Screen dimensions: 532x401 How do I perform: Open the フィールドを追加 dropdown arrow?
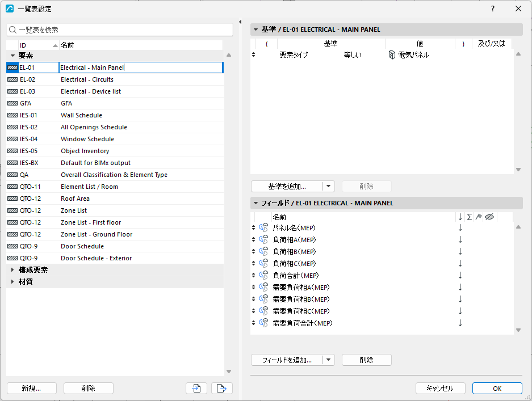[x=328, y=360]
